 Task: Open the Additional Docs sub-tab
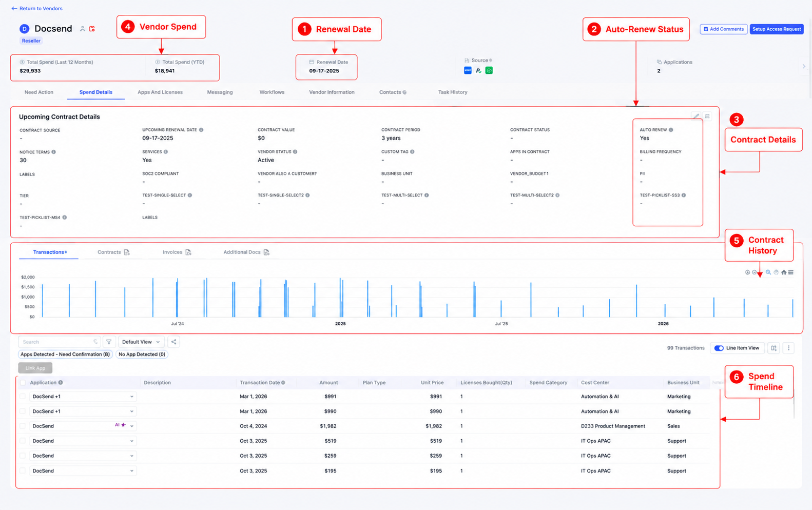click(x=246, y=252)
